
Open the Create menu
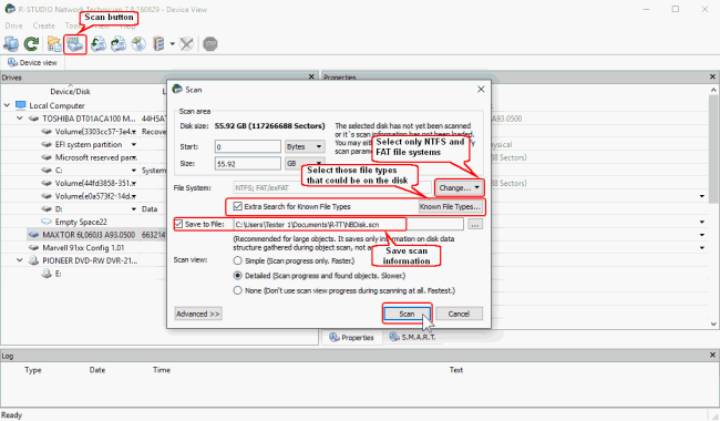[44, 26]
